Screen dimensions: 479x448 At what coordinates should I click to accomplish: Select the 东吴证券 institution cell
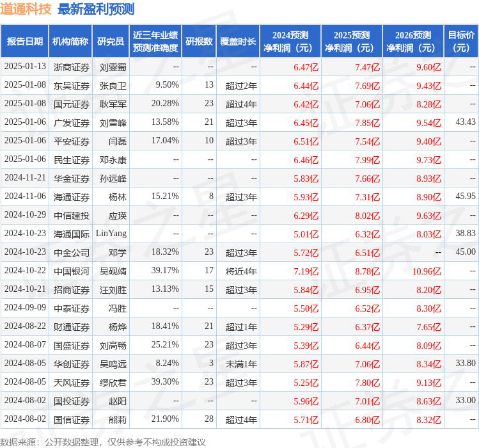(x=72, y=86)
